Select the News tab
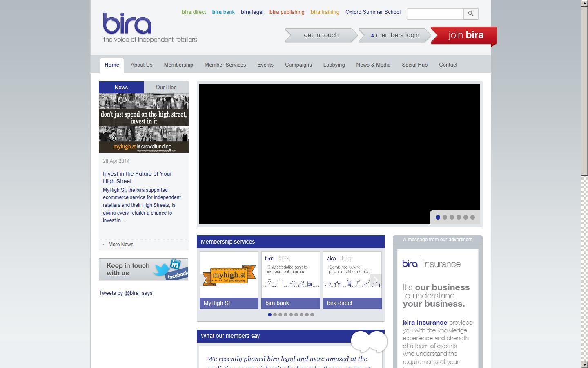 click(121, 87)
